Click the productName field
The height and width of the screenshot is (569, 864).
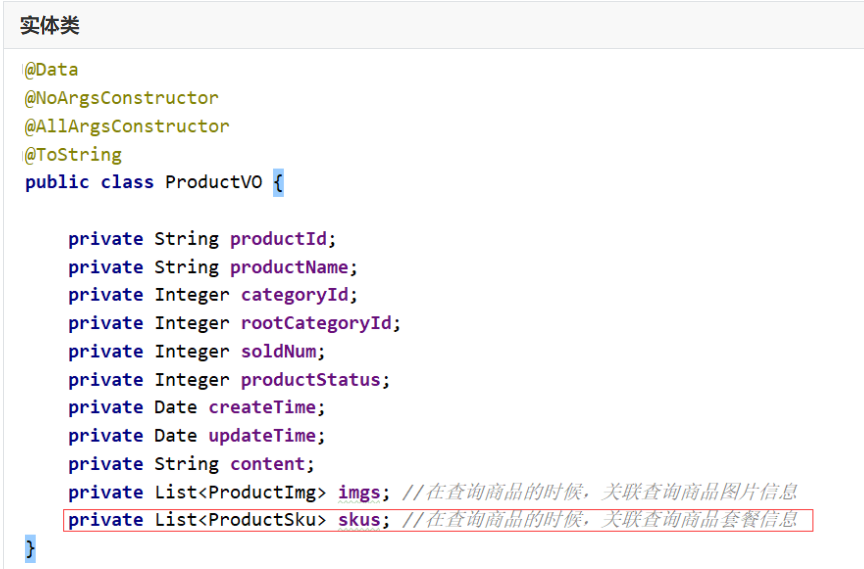point(289,267)
